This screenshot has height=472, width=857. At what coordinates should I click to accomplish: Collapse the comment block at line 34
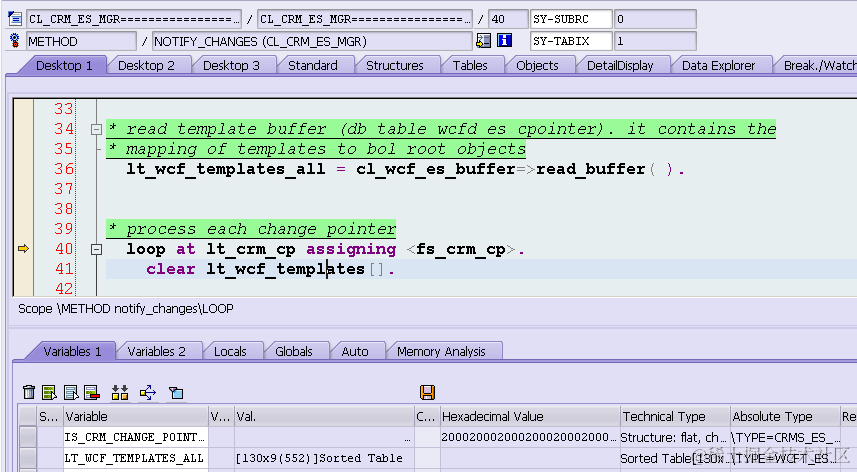point(96,129)
